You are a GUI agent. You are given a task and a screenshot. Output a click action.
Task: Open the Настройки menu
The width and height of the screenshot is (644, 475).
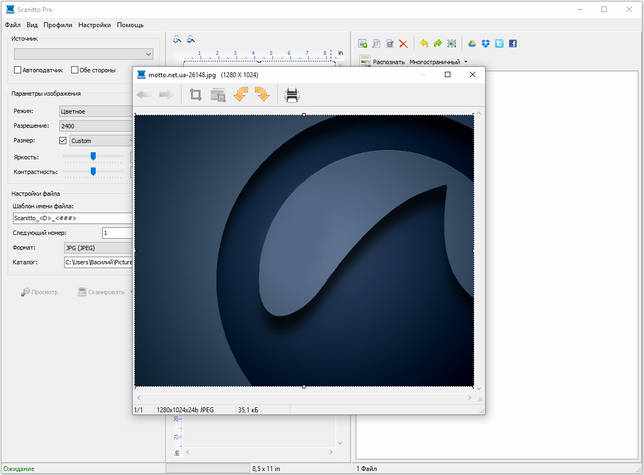[94, 25]
